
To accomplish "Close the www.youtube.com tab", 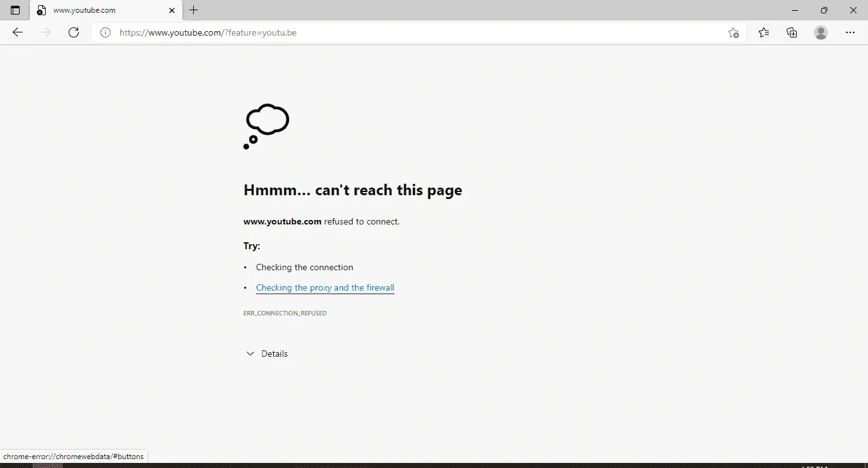I will pos(172,10).
